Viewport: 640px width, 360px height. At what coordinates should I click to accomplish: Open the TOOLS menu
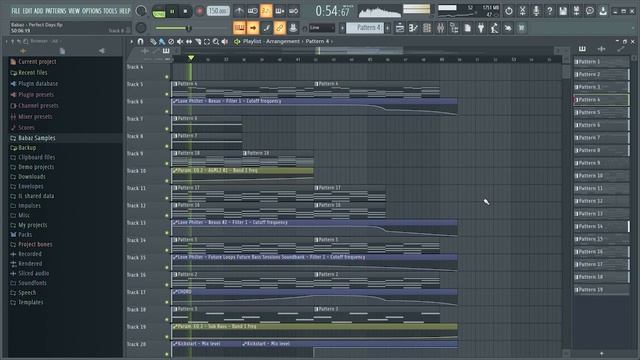point(110,11)
